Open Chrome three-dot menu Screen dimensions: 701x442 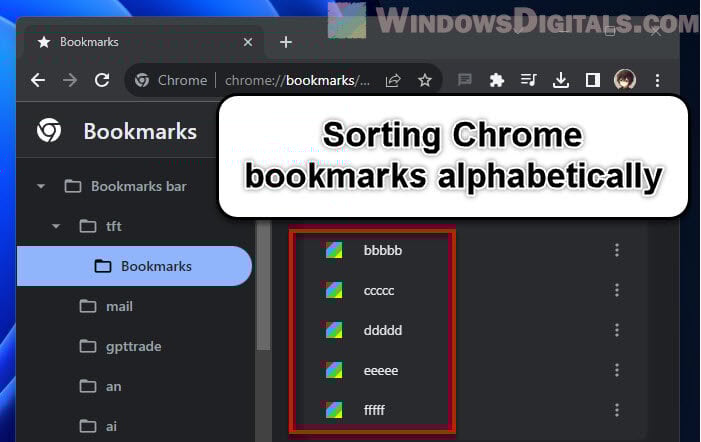(x=657, y=80)
